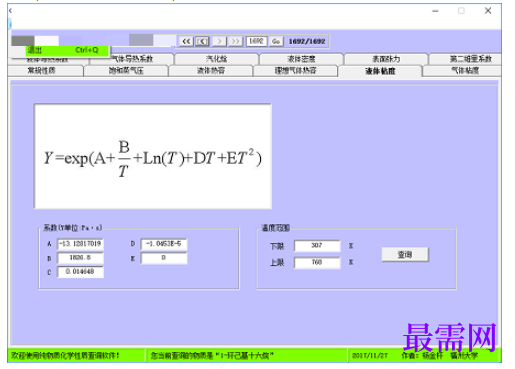Click coefficient B field

[x=80, y=258]
